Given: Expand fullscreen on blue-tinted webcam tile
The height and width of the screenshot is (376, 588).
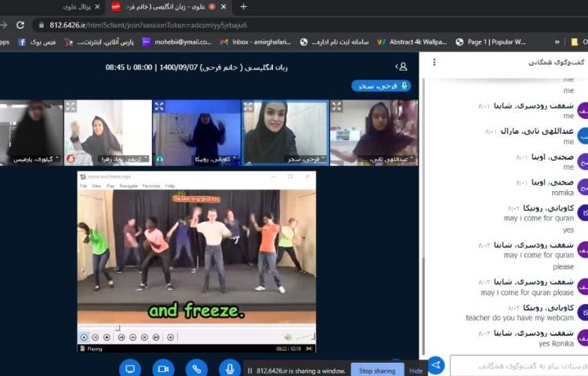Looking at the screenshot, I should pyautogui.click(x=159, y=107).
